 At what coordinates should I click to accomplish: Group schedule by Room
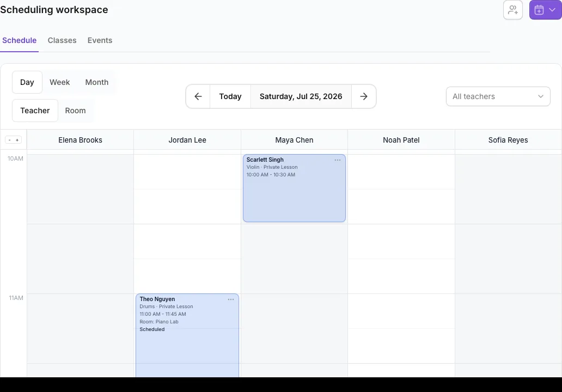coord(75,111)
